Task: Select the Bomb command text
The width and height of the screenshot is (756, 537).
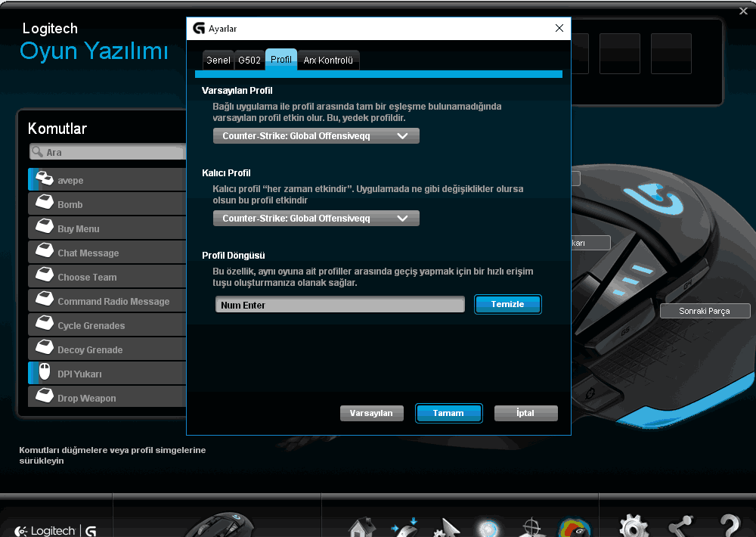Action: click(70, 204)
